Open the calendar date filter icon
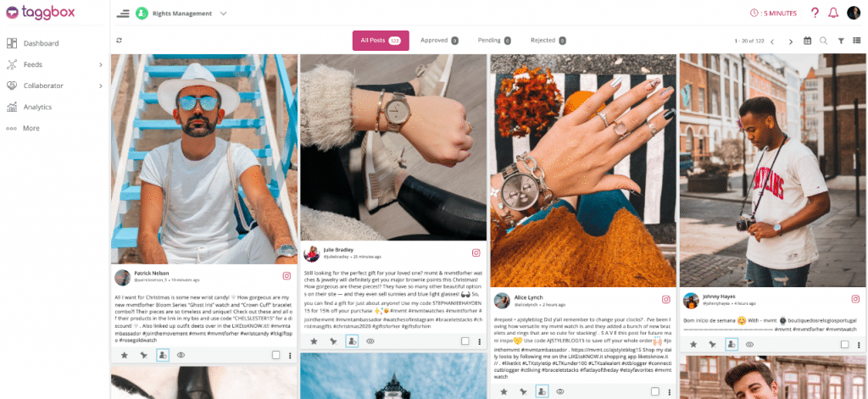The height and width of the screenshot is (399, 868). 807,41
